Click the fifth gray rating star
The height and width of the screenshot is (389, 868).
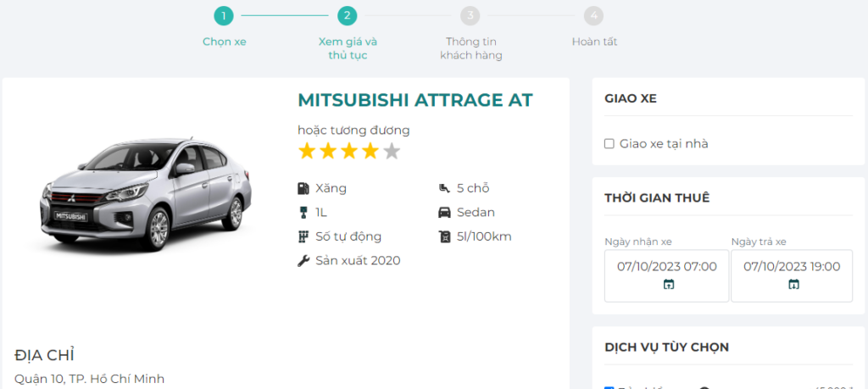pos(391,152)
